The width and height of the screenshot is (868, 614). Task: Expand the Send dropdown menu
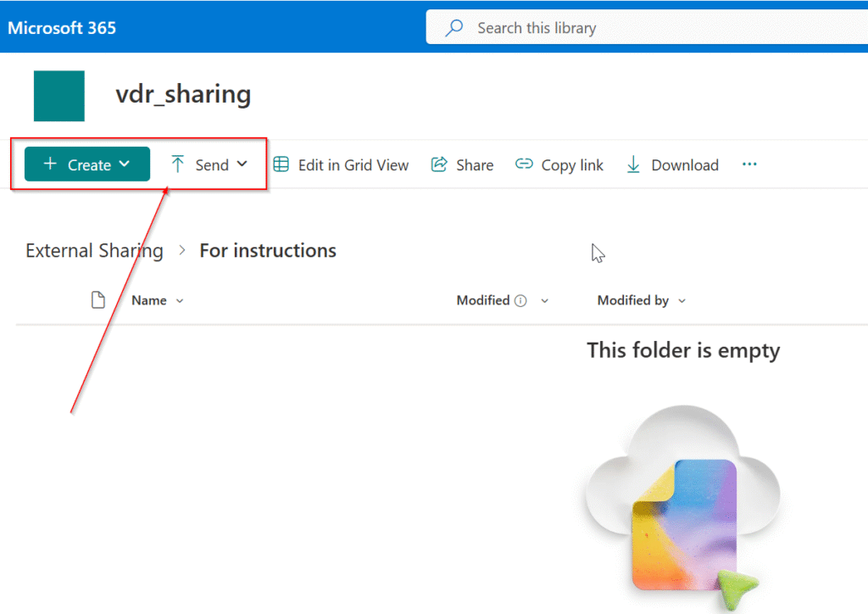pyautogui.click(x=242, y=165)
